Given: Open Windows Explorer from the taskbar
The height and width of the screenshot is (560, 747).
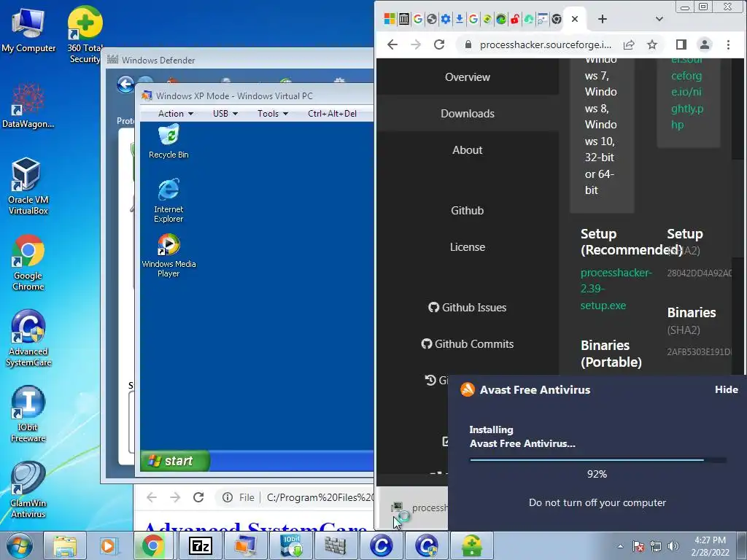Looking at the screenshot, I should tap(65, 545).
